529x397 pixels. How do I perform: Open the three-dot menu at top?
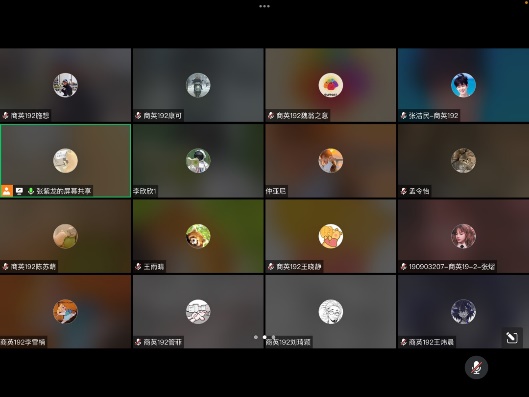click(264, 6)
